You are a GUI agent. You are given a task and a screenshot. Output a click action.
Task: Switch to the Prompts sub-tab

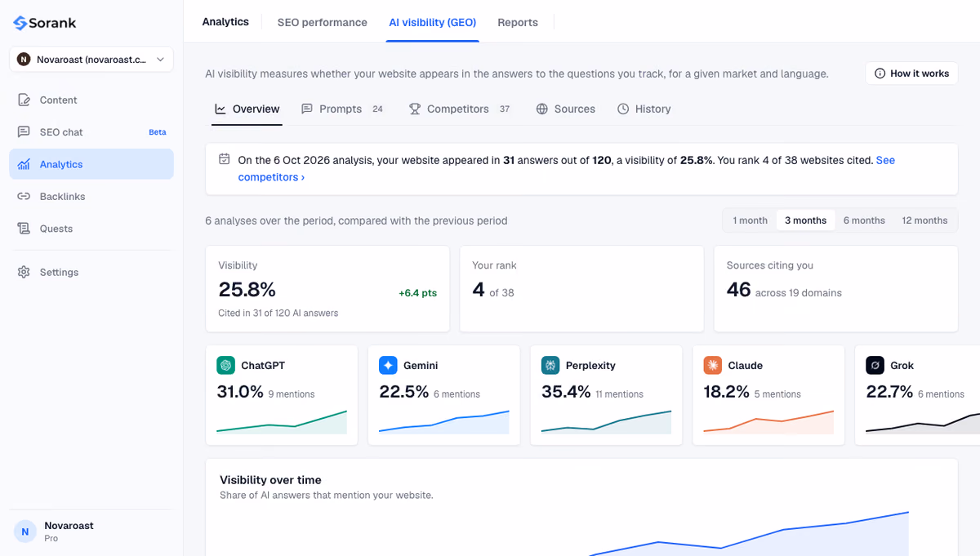click(342, 109)
